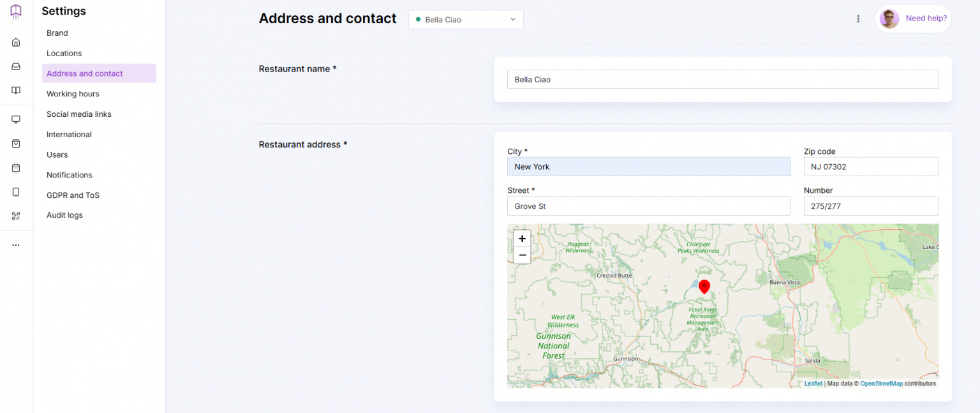Click the Need help? button

point(914,19)
